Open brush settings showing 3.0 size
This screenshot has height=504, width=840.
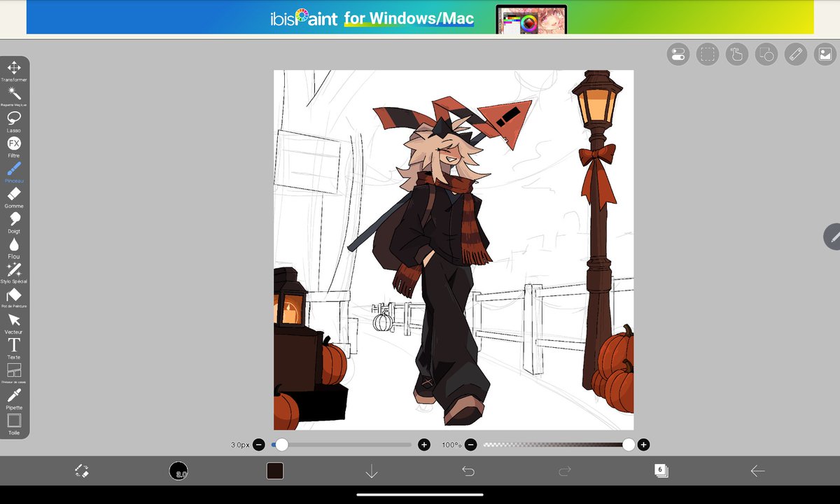click(178, 471)
